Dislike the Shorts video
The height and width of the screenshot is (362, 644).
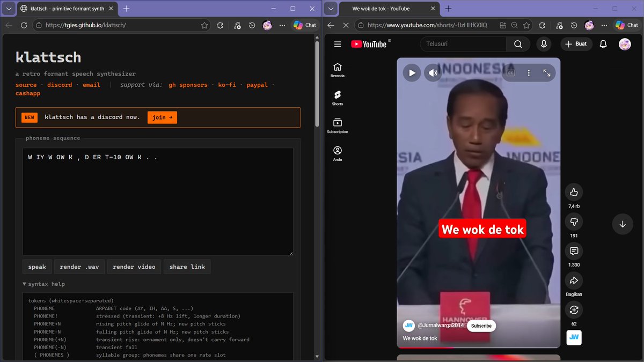click(x=574, y=221)
